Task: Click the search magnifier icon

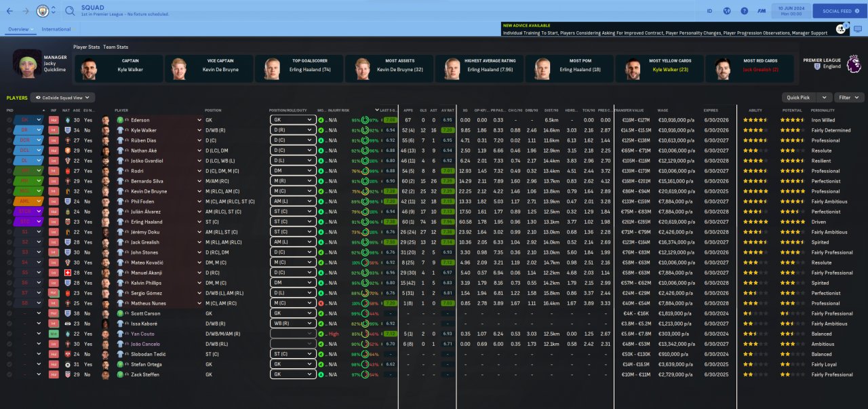Action: [70, 11]
